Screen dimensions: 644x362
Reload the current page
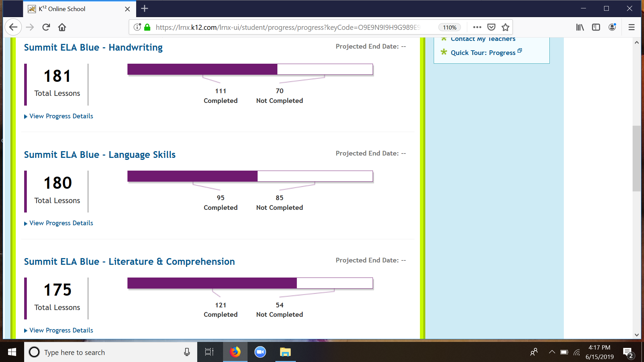pyautogui.click(x=46, y=27)
